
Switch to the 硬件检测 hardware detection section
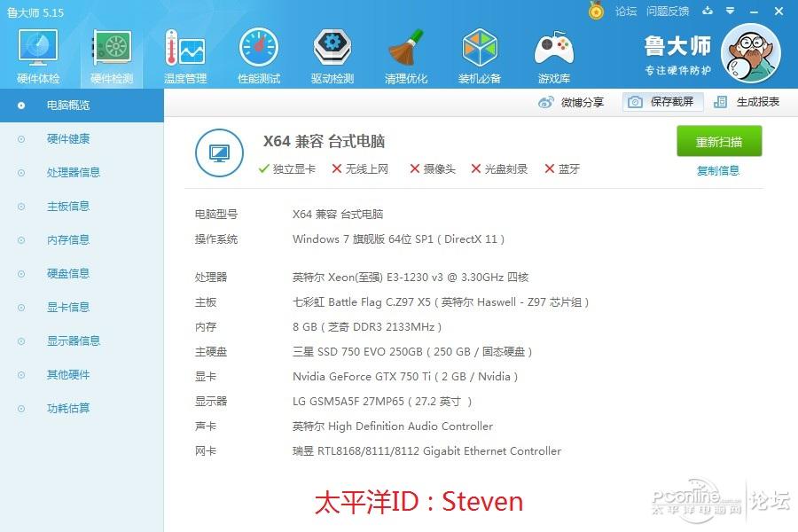coord(112,56)
